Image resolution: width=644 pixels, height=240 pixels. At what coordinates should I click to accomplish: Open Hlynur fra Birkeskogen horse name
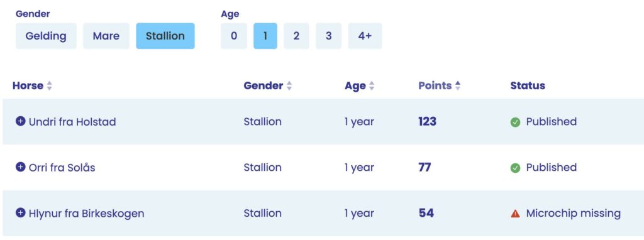(86, 214)
